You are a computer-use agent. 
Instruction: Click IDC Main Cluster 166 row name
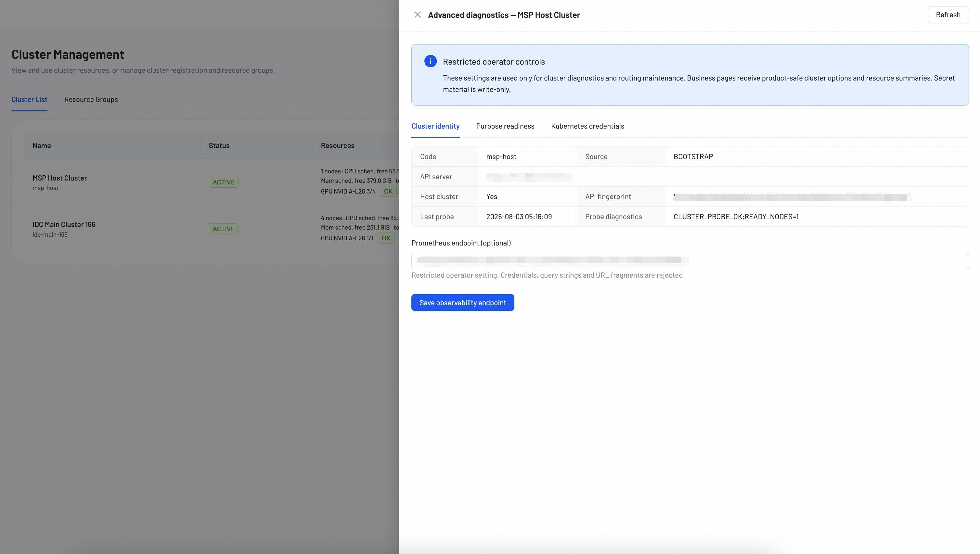point(64,224)
